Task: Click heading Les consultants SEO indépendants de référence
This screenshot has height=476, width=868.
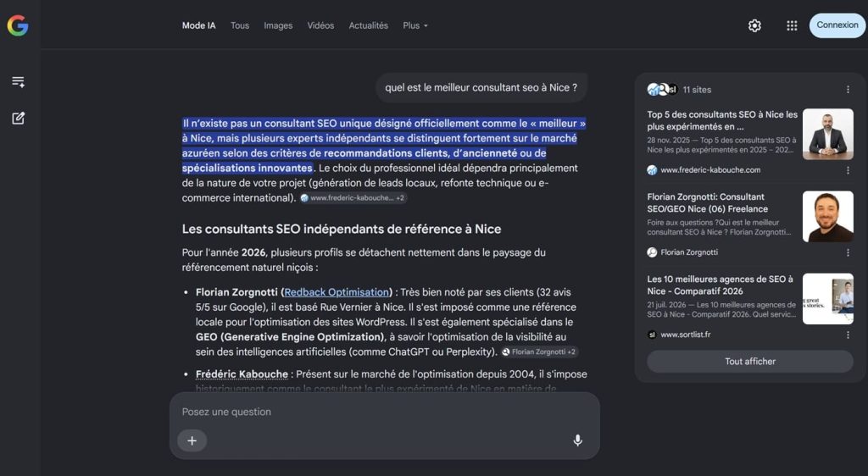Action: (342, 229)
